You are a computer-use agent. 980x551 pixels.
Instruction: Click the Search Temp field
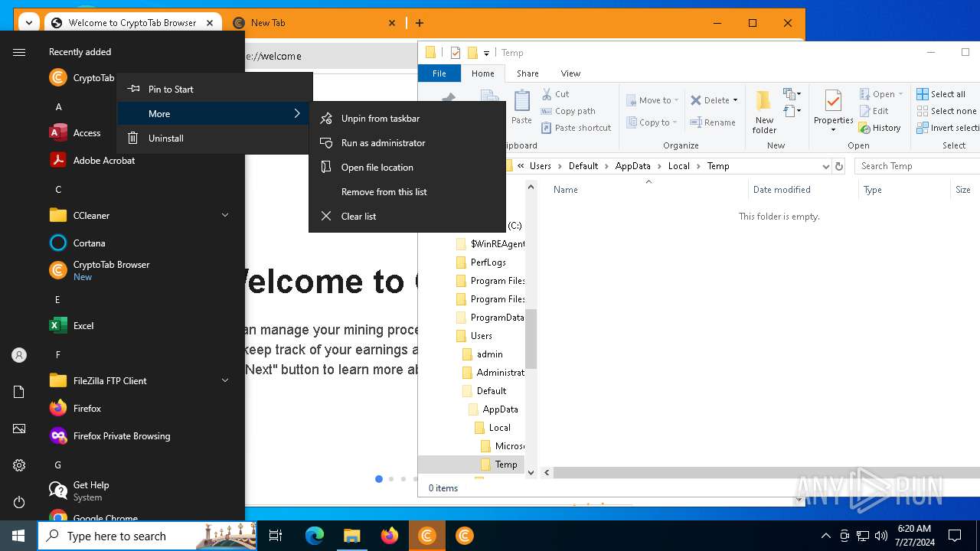click(917, 166)
